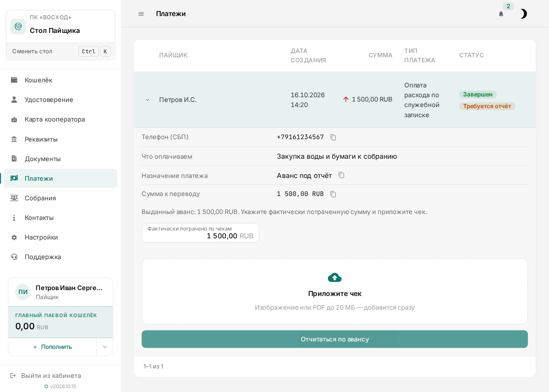Click the «ПИ» user avatar
549x392 pixels.
[x=23, y=292]
